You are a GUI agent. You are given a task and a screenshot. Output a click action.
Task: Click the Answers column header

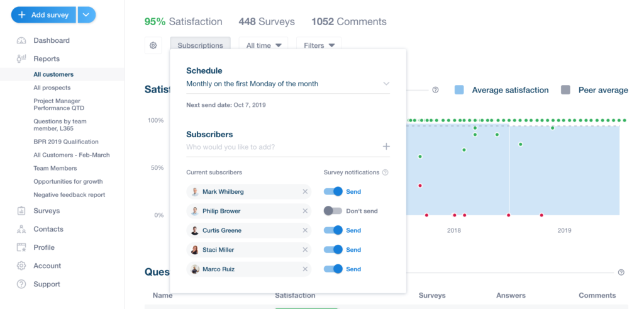click(511, 295)
